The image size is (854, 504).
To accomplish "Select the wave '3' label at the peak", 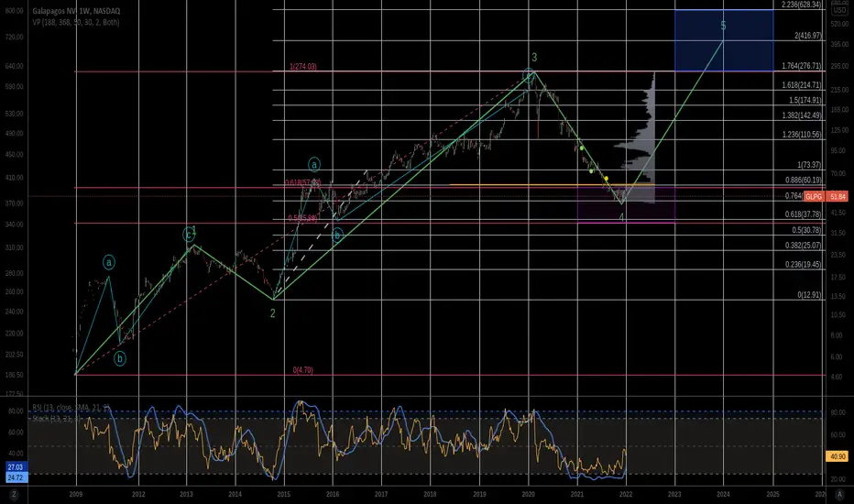I will pos(534,57).
